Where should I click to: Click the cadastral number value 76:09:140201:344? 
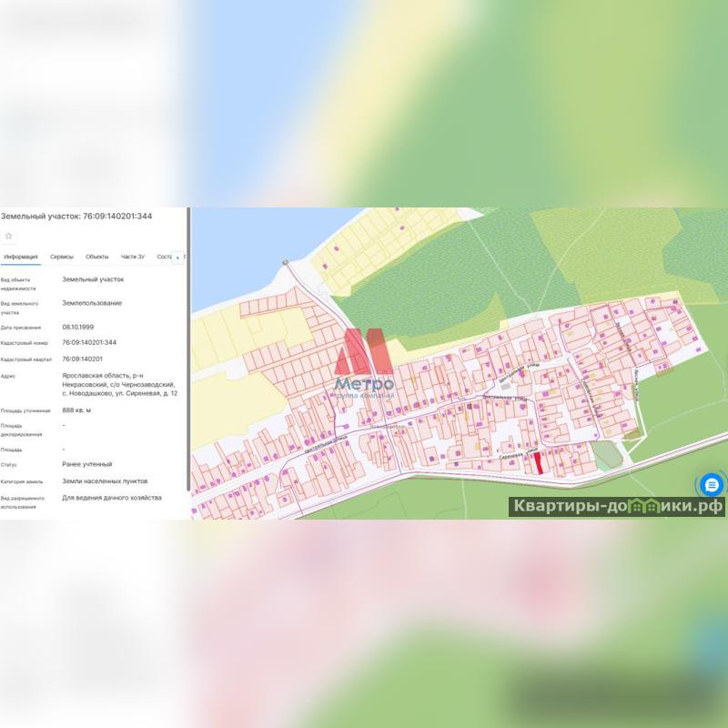pos(95,342)
